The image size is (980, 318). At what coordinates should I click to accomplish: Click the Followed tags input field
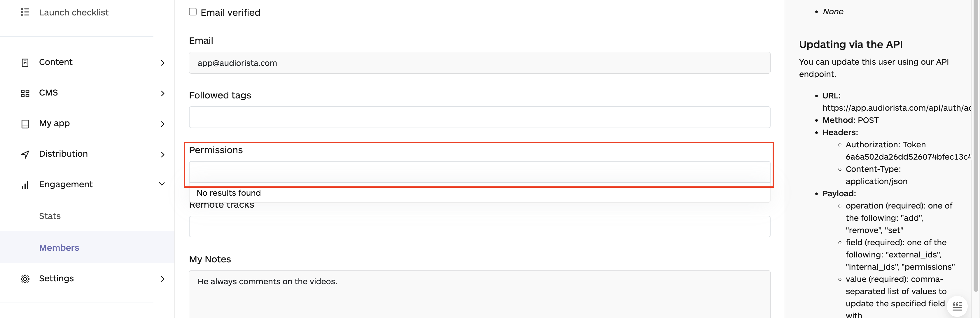pyautogui.click(x=479, y=117)
